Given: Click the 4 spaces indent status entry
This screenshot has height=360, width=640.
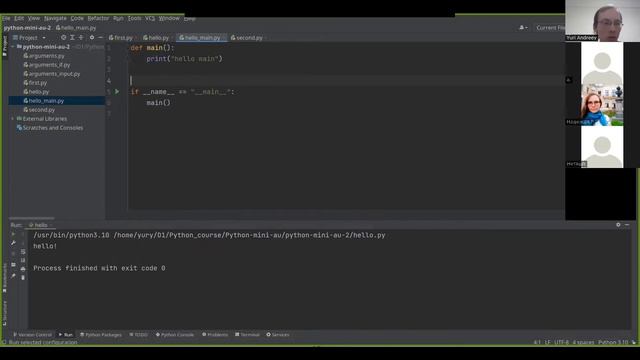Looking at the screenshot, I should tap(583, 342).
